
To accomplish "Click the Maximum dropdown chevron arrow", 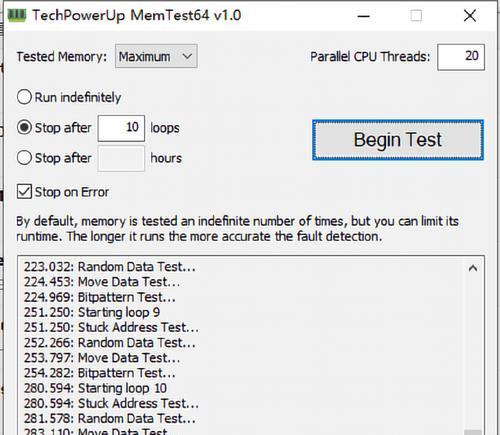I will coord(187,56).
